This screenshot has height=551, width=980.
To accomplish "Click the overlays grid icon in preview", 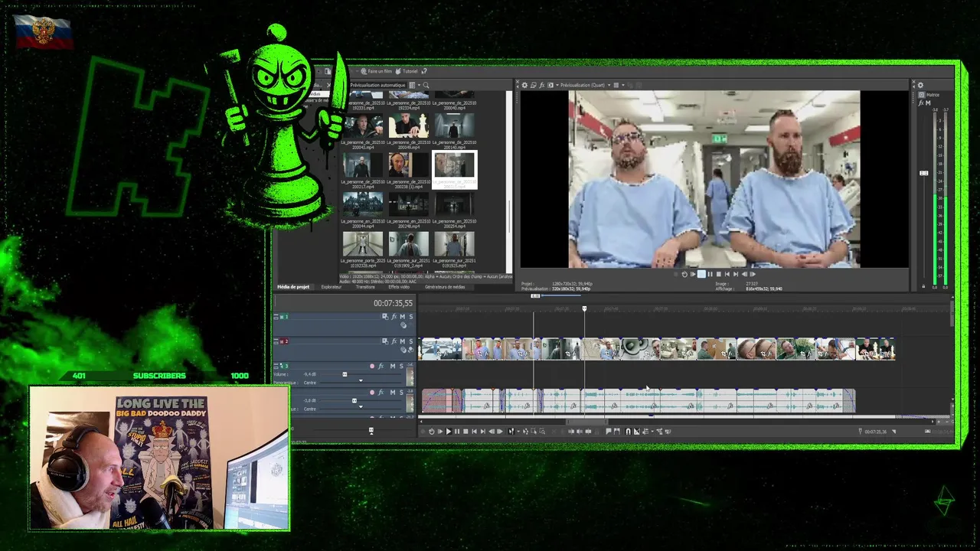I will pyautogui.click(x=616, y=85).
